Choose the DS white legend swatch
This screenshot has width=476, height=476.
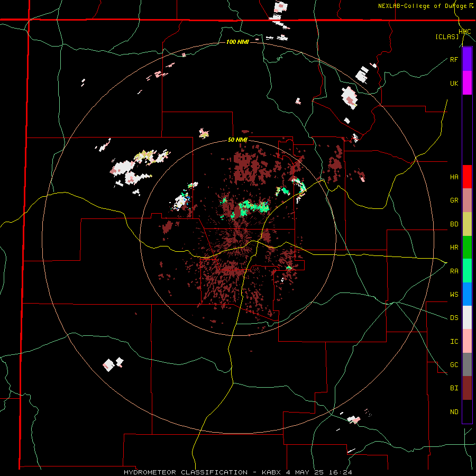pos(467,317)
